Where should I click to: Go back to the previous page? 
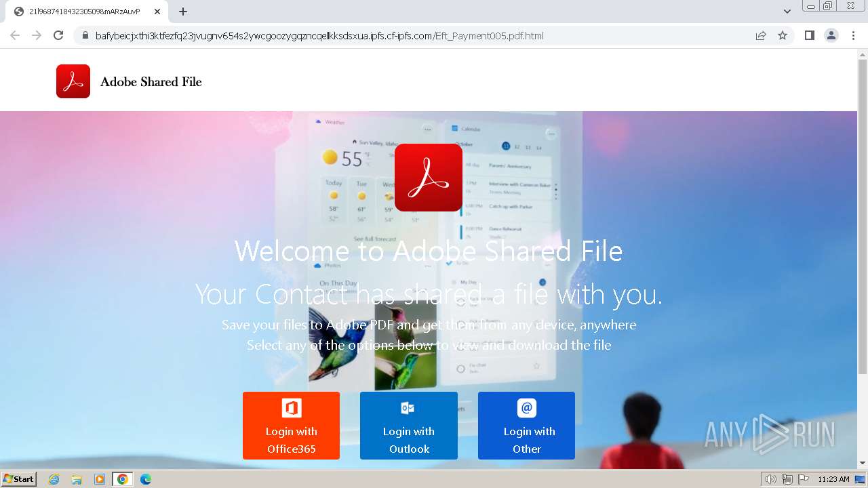pyautogui.click(x=15, y=35)
